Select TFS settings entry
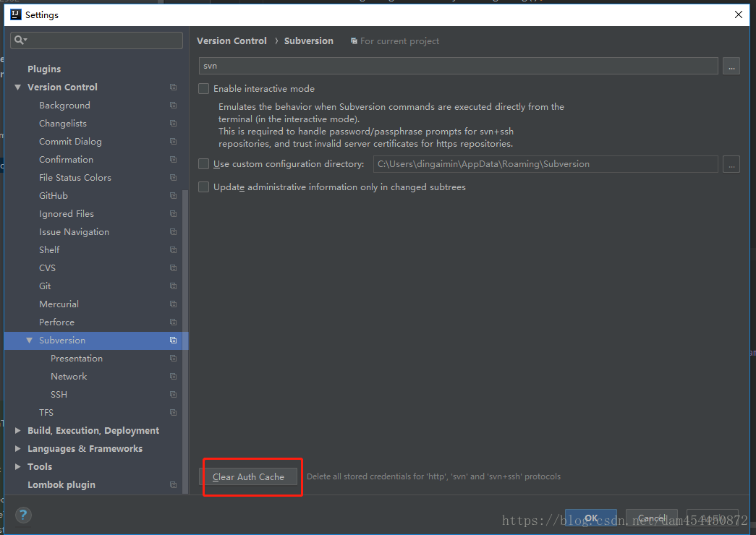The height and width of the screenshot is (535, 756). 46,413
